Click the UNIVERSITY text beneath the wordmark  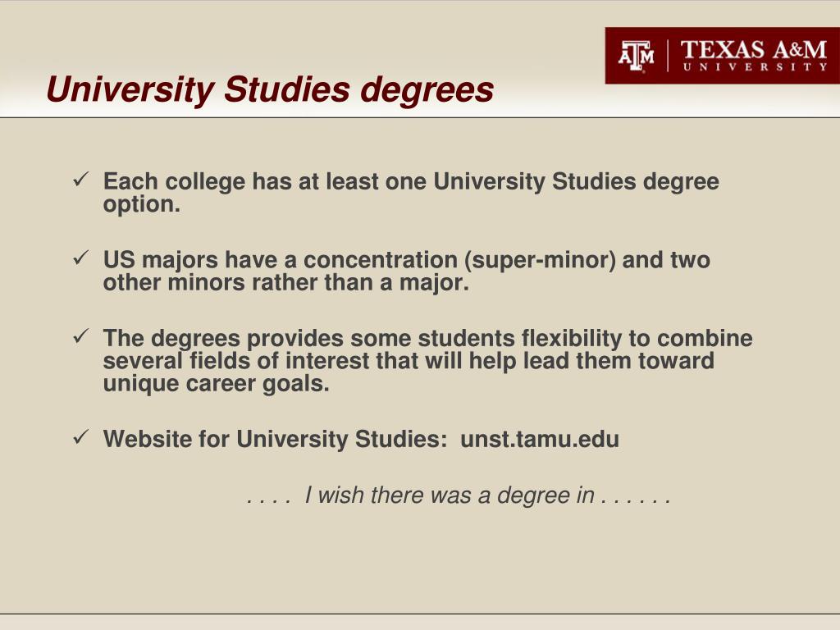755,67
